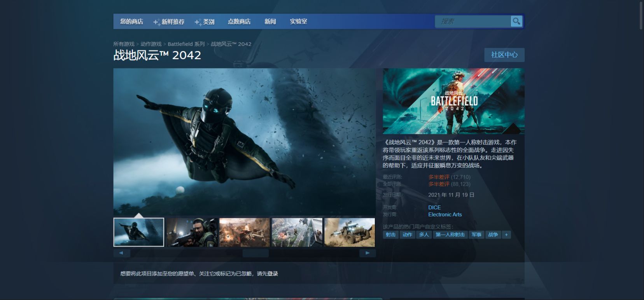This screenshot has width=644, height=300.
Task: Click the 所有游戏 breadcrumb link
Action: pyautogui.click(x=124, y=44)
